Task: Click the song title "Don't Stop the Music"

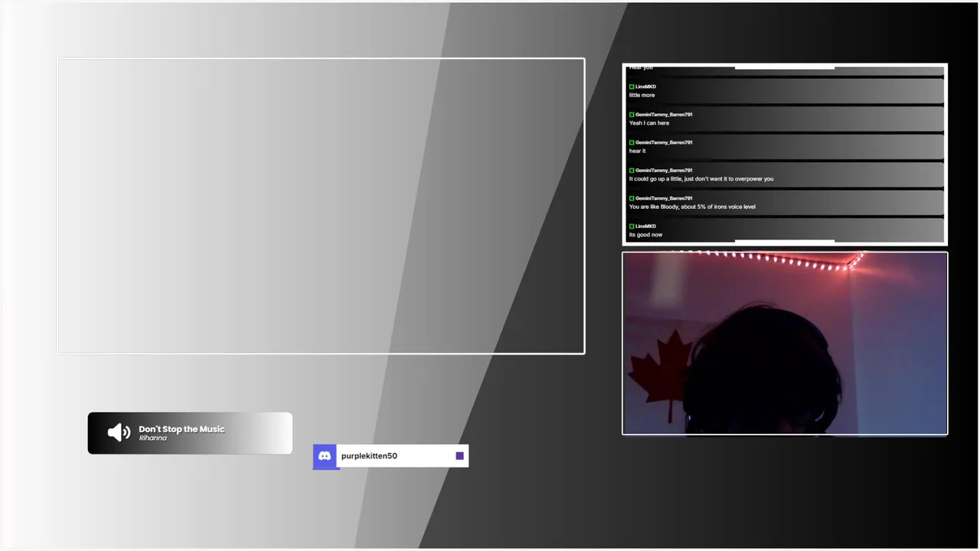Action: click(181, 429)
